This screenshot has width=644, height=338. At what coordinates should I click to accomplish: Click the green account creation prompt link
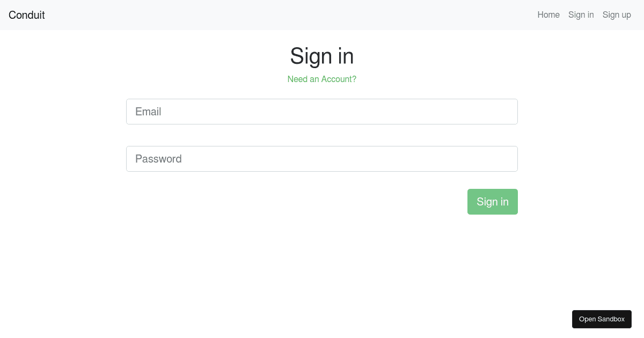(x=322, y=79)
